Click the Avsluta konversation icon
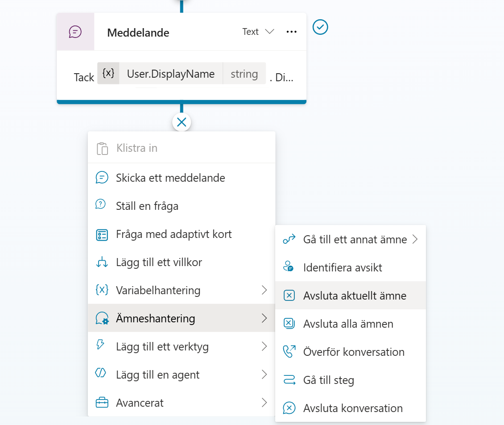Viewport: 504px width, 425px height. [289, 408]
